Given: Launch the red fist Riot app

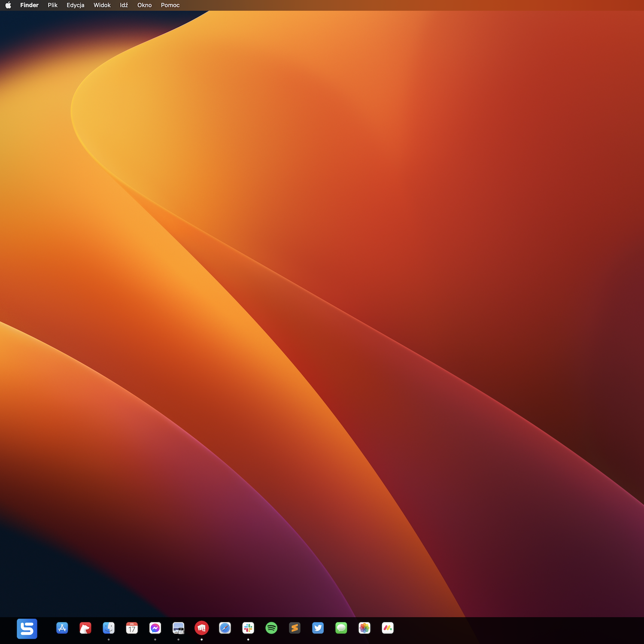Looking at the screenshot, I should click(x=201, y=628).
